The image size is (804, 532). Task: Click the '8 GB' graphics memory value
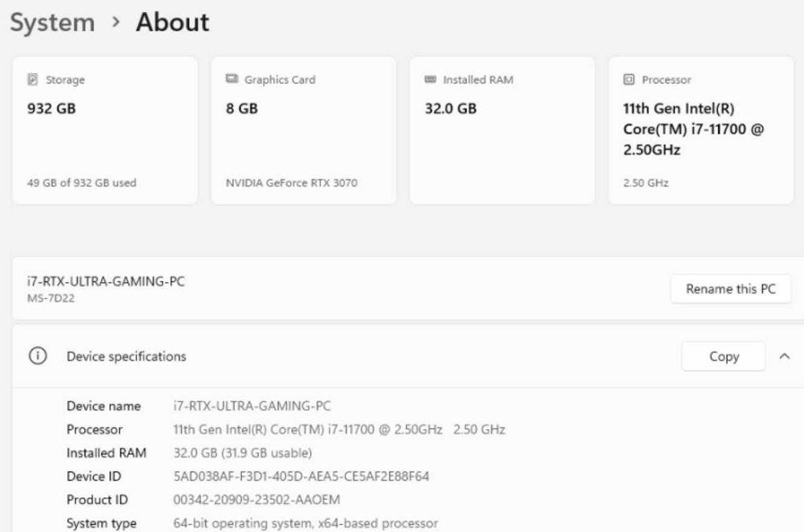[x=241, y=108]
